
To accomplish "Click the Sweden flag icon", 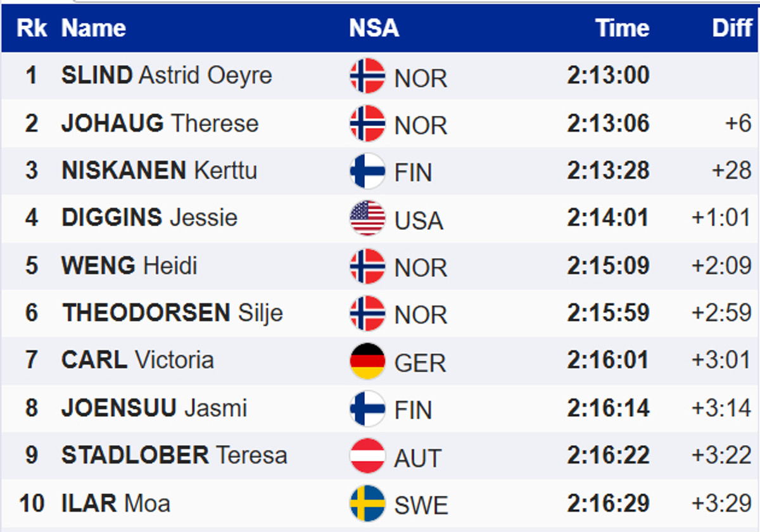I will [367, 503].
